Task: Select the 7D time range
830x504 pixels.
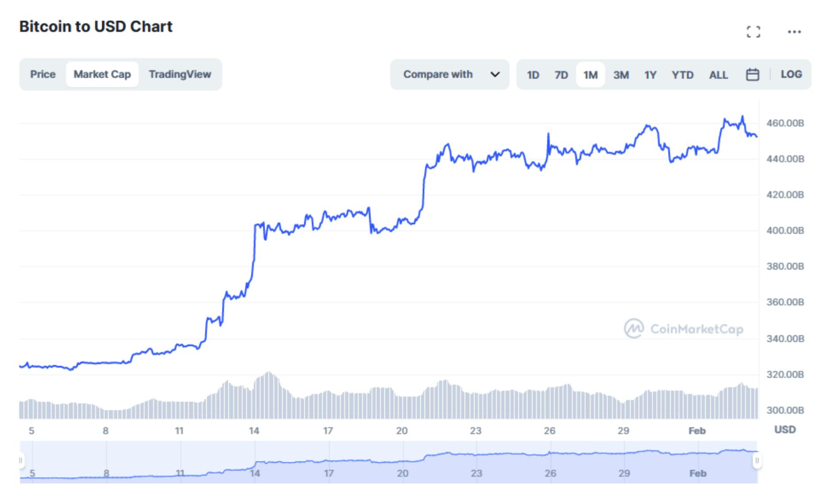Action: click(x=562, y=74)
